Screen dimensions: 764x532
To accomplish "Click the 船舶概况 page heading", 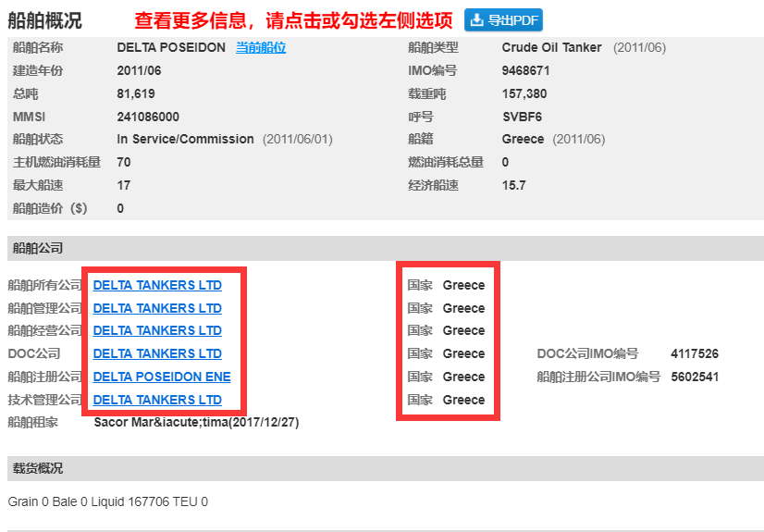I will pos(44,20).
